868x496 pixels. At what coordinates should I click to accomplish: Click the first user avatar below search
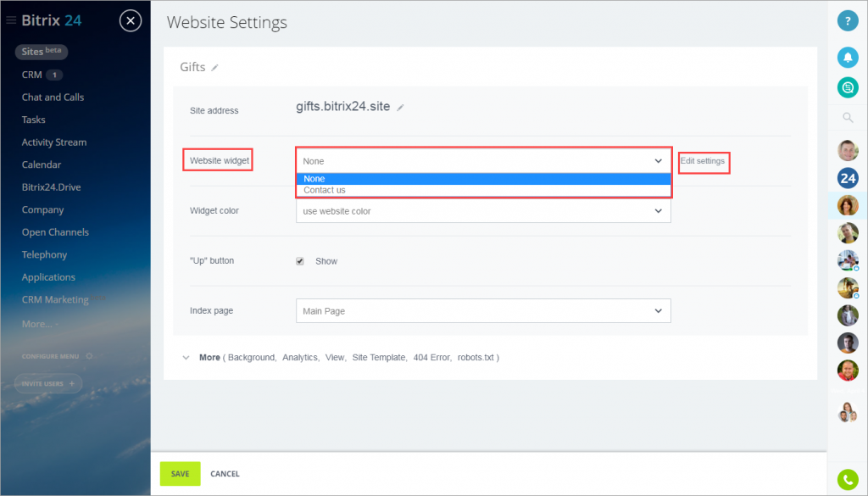[x=848, y=151]
